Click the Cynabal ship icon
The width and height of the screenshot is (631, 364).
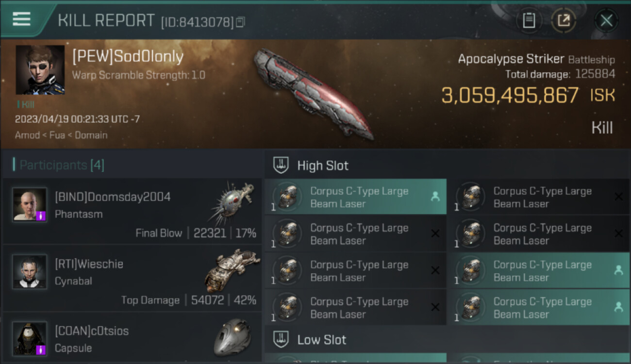[229, 270]
